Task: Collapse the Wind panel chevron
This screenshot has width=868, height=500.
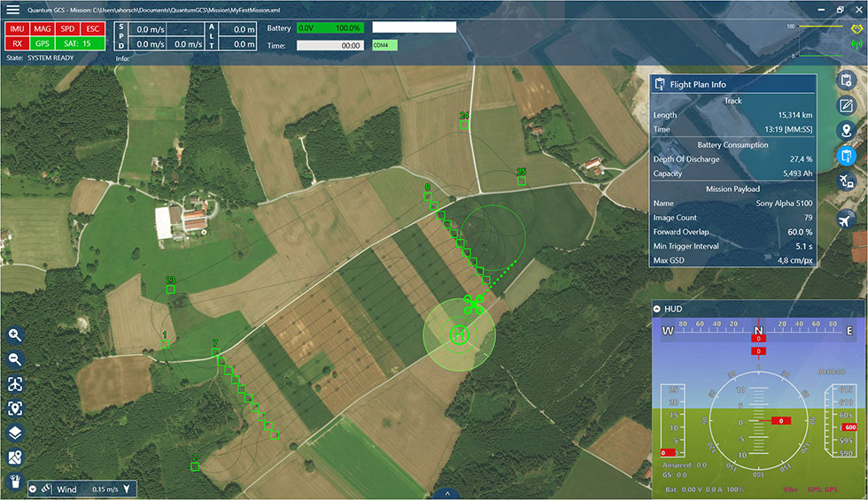Action: point(33,488)
